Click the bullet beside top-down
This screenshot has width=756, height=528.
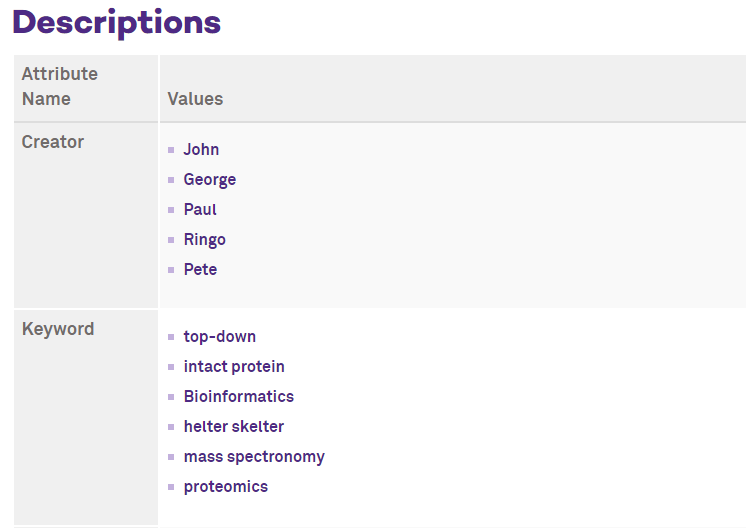pyautogui.click(x=171, y=337)
